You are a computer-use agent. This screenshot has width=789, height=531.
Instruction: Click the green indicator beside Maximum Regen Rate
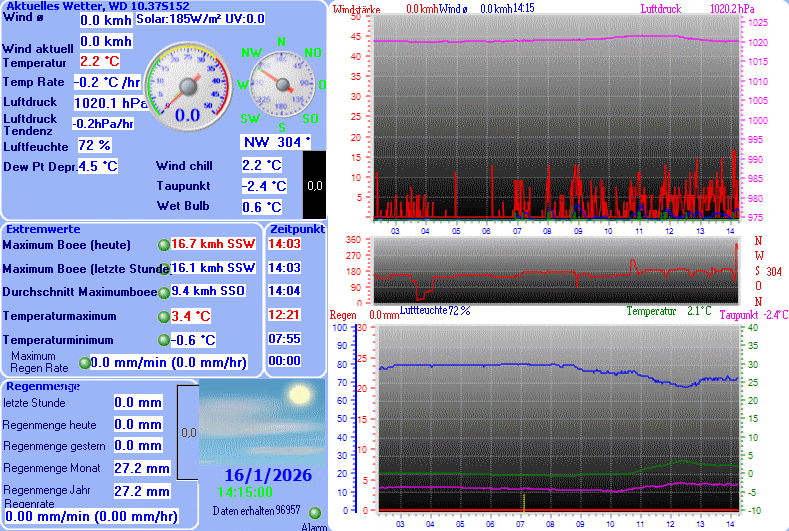point(85,363)
